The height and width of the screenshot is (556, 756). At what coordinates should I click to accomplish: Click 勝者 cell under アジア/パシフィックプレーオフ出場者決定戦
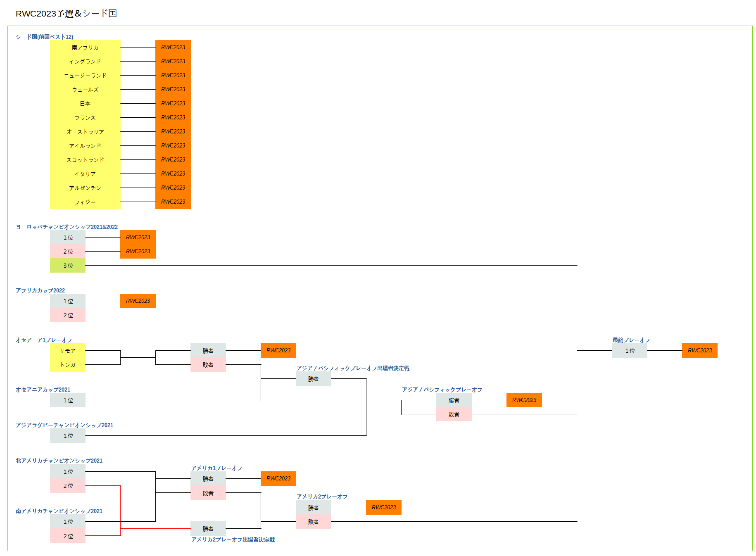[x=314, y=378]
